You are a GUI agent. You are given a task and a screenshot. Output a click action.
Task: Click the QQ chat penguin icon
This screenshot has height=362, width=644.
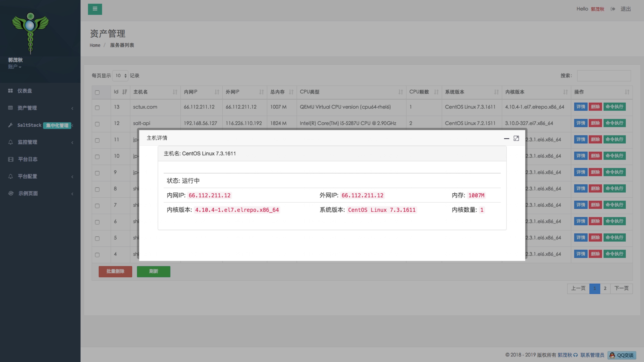click(x=612, y=355)
